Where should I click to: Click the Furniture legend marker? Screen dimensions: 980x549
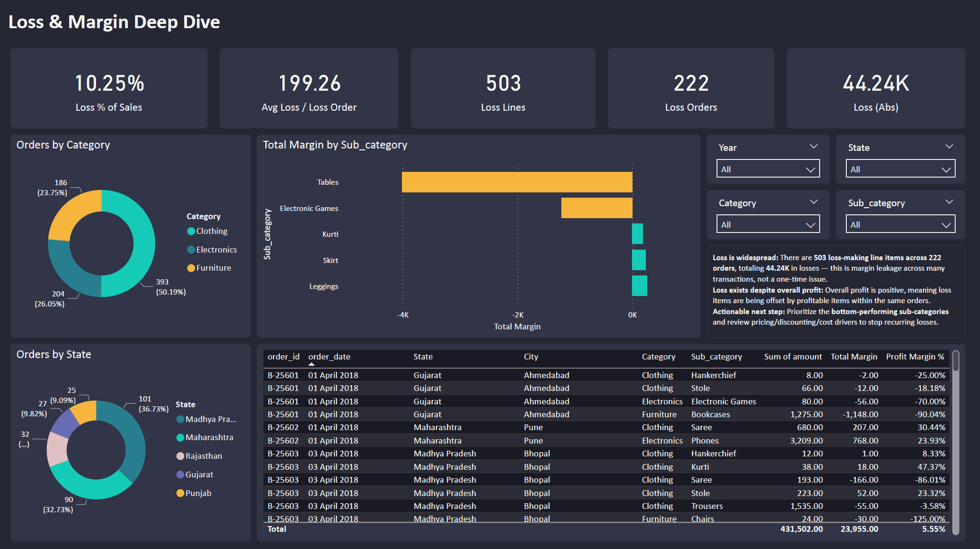pyautogui.click(x=191, y=268)
